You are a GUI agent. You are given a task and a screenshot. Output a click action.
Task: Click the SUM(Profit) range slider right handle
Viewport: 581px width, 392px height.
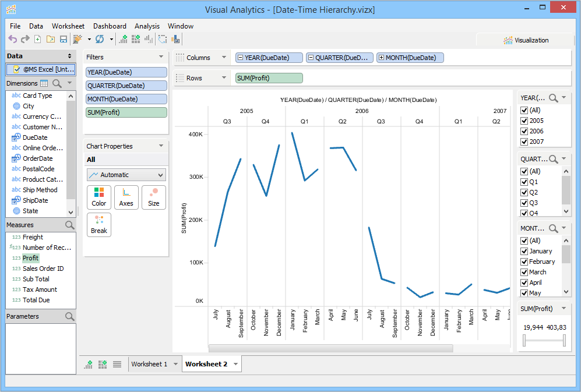(564, 341)
